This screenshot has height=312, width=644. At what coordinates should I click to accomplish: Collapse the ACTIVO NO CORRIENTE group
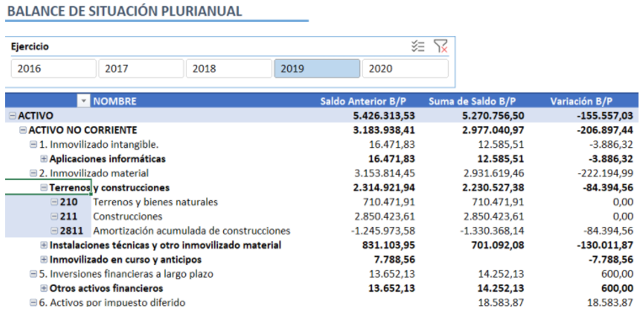click(x=23, y=130)
